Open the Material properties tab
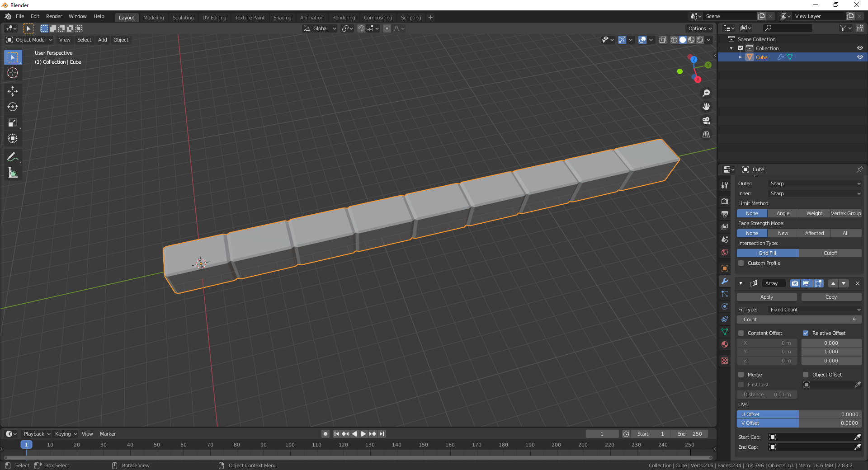Image resolution: width=868 pixels, height=470 pixels. click(725, 344)
